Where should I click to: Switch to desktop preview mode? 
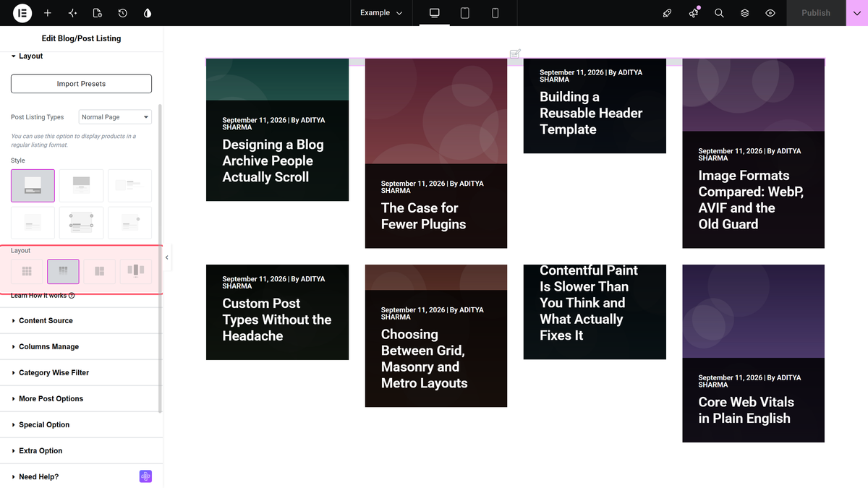pyautogui.click(x=435, y=13)
